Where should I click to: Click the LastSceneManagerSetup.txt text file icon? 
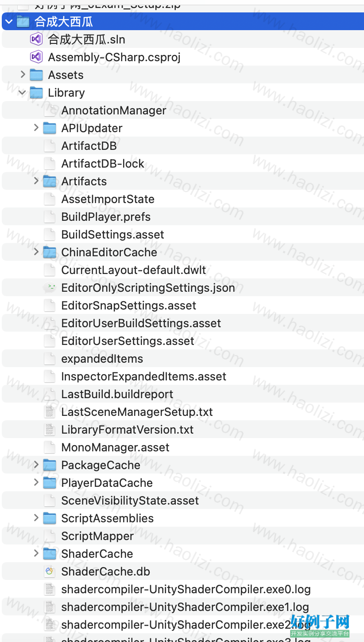pos(50,412)
